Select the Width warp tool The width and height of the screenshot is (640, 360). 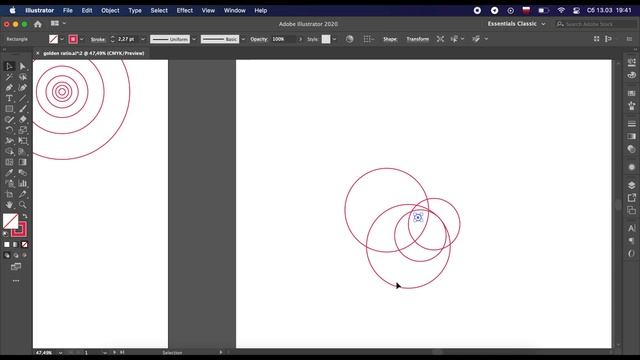(x=9, y=141)
